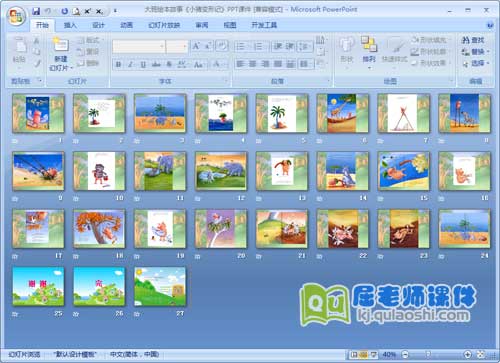500x363 pixels.
Task: Select slide thumbnail number 12
Action: [x=221, y=171]
